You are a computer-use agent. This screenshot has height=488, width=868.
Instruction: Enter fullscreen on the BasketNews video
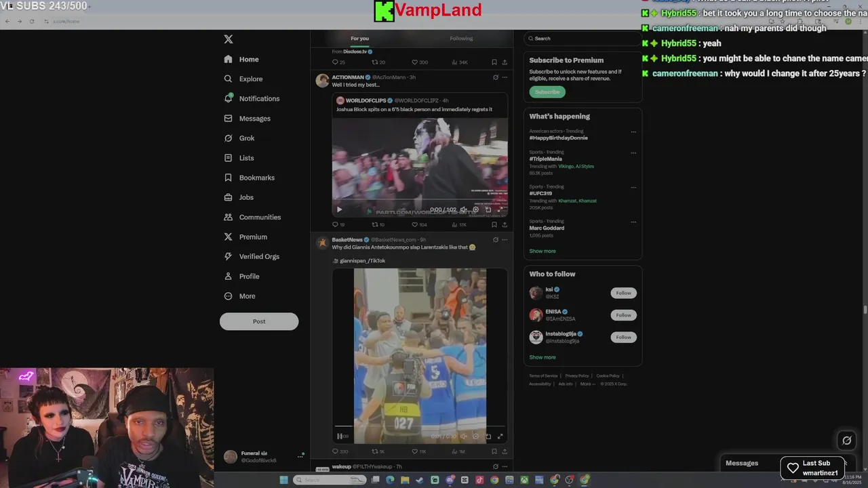[x=500, y=436]
